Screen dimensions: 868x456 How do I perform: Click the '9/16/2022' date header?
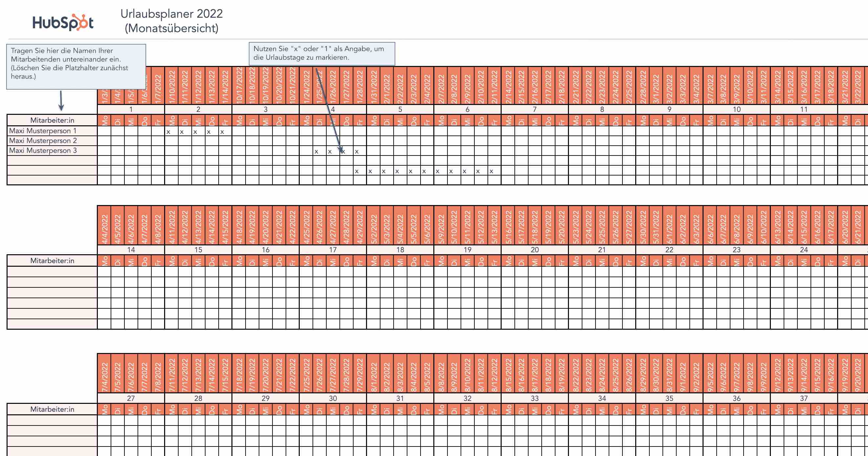tap(831, 373)
